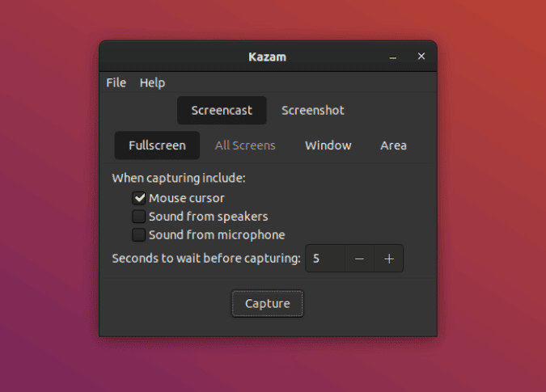Select All Screens capture option

pos(245,145)
